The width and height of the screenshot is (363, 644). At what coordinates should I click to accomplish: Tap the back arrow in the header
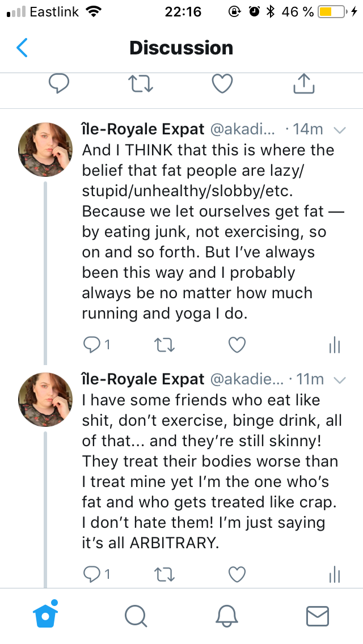click(x=22, y=48)
